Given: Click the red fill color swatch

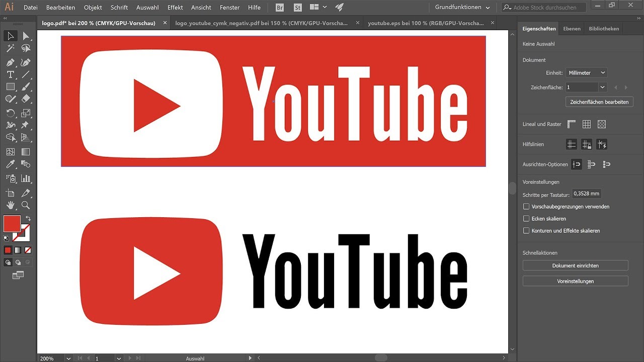Looking at the screenshot, I should click(12, 224).
